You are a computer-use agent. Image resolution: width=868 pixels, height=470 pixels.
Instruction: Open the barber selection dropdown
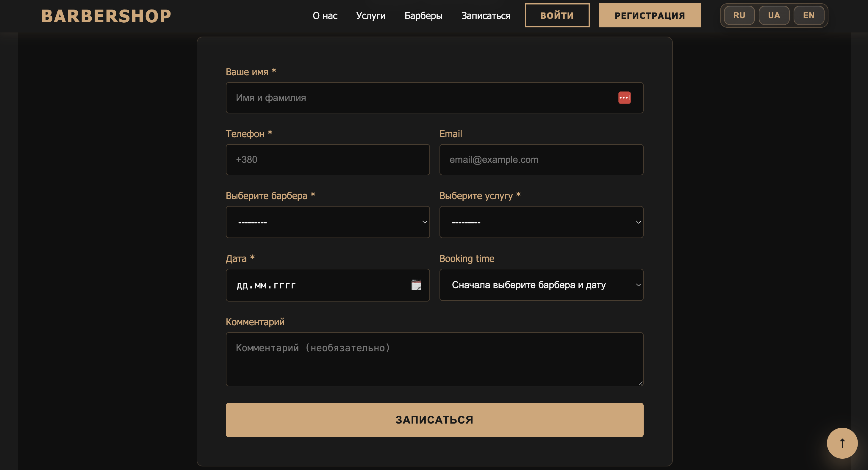(328, 222)
